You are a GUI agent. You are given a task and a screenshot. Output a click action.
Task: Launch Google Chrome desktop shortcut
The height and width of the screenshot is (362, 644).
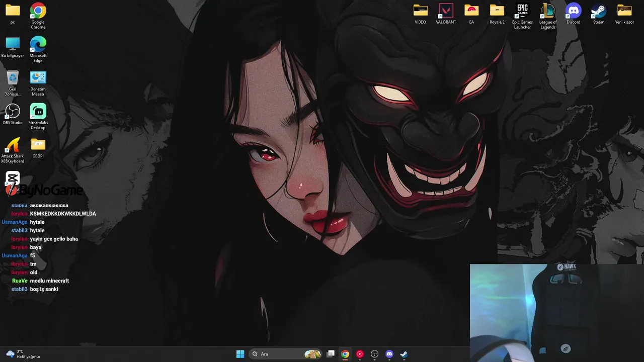38,16
